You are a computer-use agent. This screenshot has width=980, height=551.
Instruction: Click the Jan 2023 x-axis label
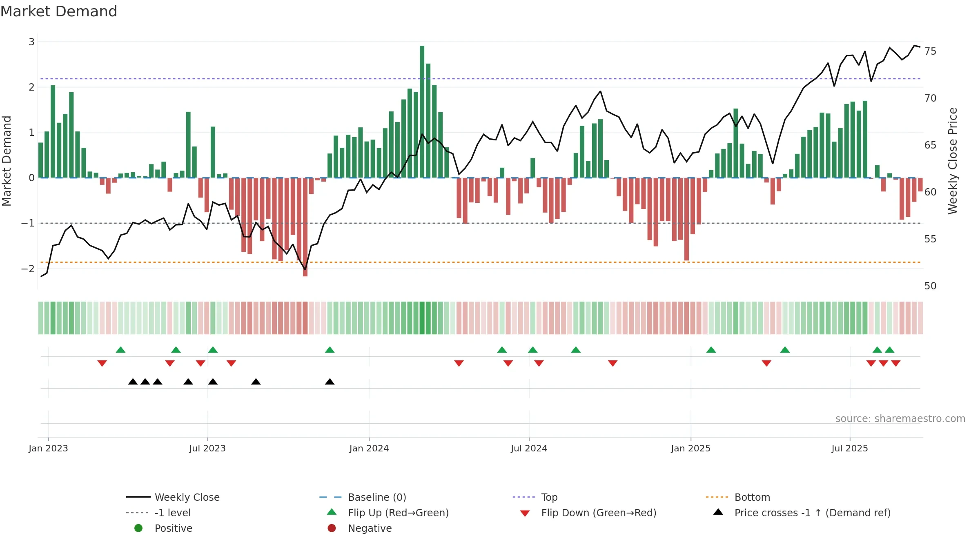pyautogui.click(x=48, y=448)
